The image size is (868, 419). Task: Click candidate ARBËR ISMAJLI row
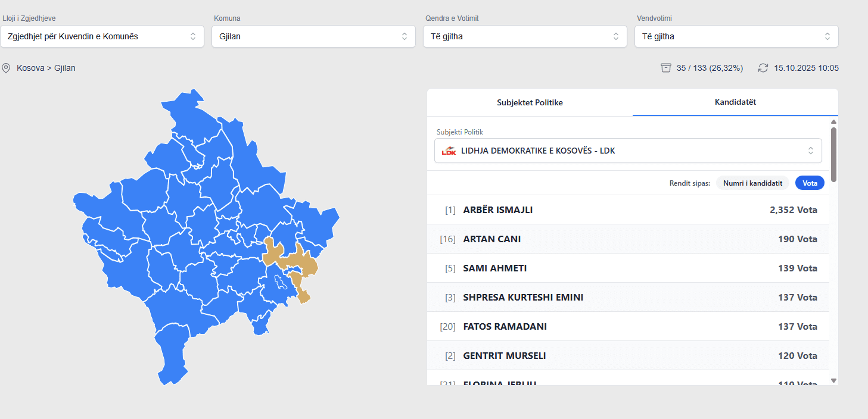point(628,210)
